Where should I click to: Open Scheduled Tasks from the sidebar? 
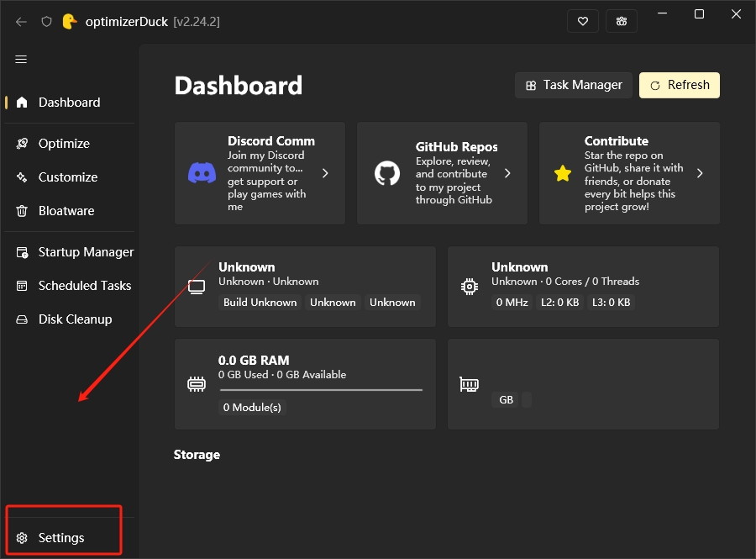pyautogui.click(x=70, y=286)
